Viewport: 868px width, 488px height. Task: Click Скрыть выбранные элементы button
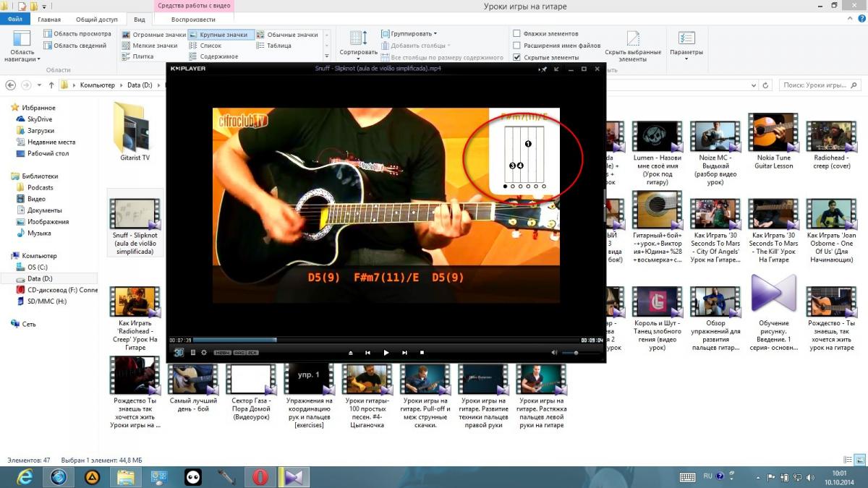coord(633,46)
